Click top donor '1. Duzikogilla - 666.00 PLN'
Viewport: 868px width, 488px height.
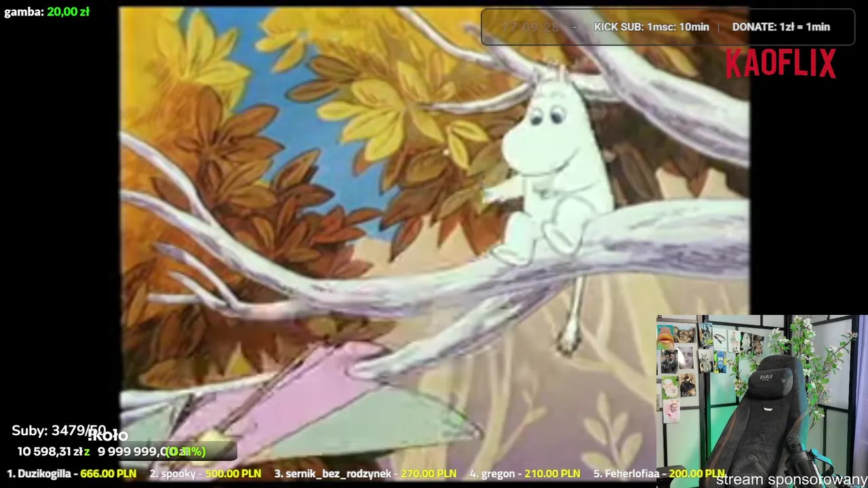(71, 474)
